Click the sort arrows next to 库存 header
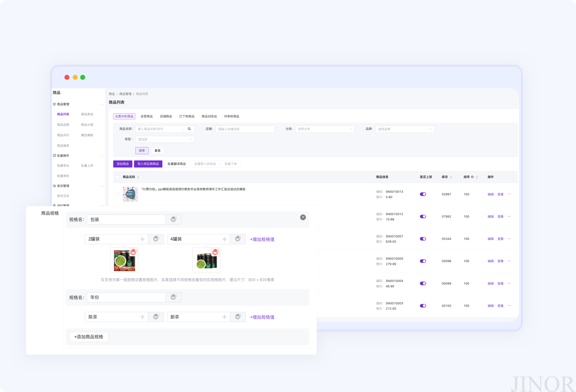The width and height of the screenshot is (576, 392). pos(451,177)
